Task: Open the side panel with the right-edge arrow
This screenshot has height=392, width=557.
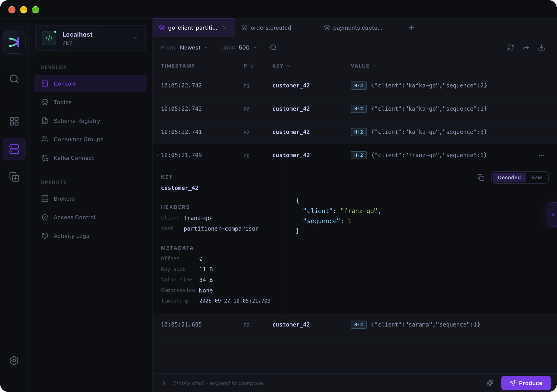Action: [x=553, y=215]
